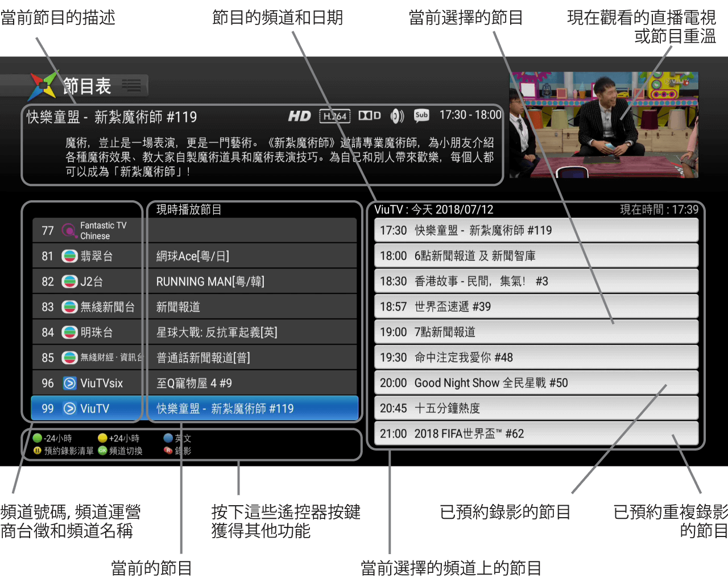
Task: Select the program 至Q寵物屋 4 #9
Action: point(194,383)
